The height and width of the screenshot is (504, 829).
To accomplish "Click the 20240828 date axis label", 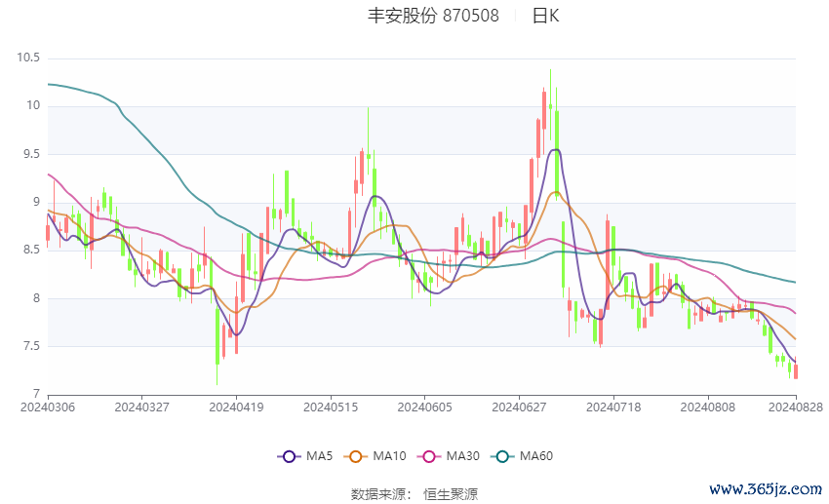I will point(796,407).
